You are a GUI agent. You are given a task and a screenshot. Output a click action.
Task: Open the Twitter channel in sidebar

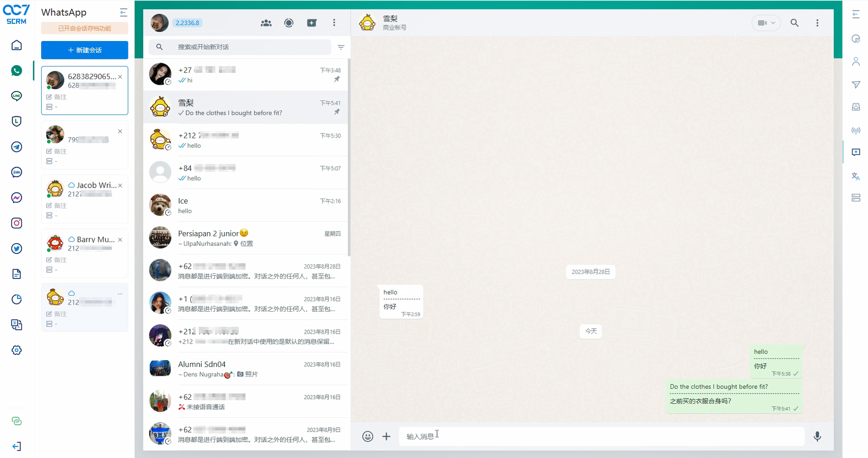pyautogui.click(x=17, y=249)
